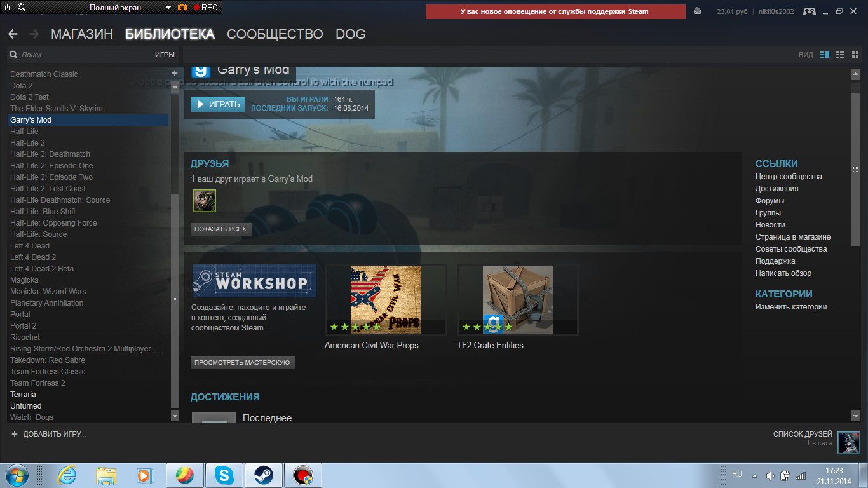This screenshot has width=868, height=488.
Task: Open the 'ИГРЫ' library filter dropdown
Action: pyautogui.click(x=165, y=55)
